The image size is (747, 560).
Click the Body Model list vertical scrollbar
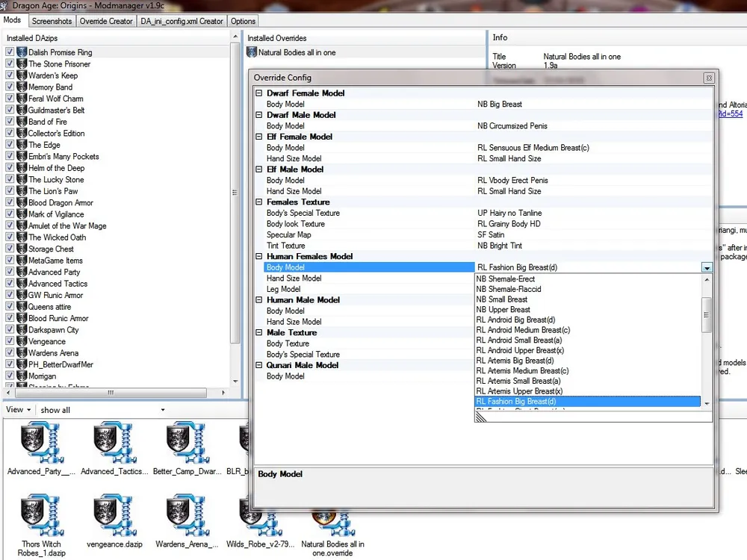(707, 314)
